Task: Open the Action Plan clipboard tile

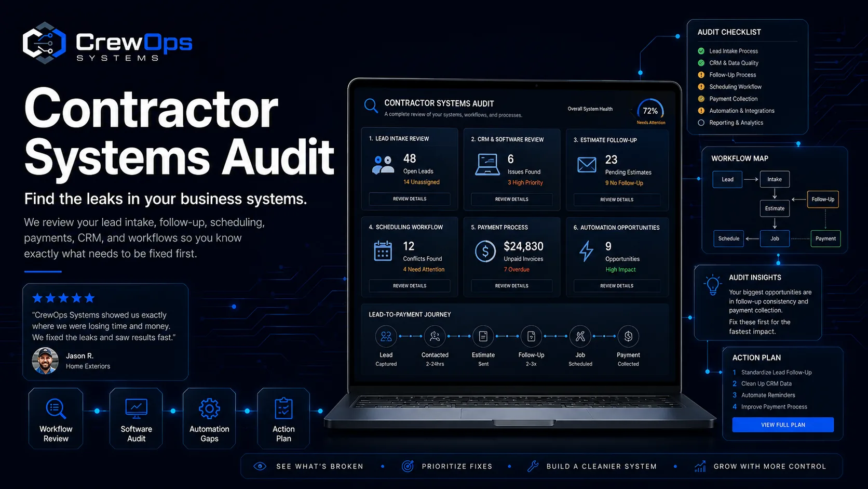Action: (x=283, y=418)
